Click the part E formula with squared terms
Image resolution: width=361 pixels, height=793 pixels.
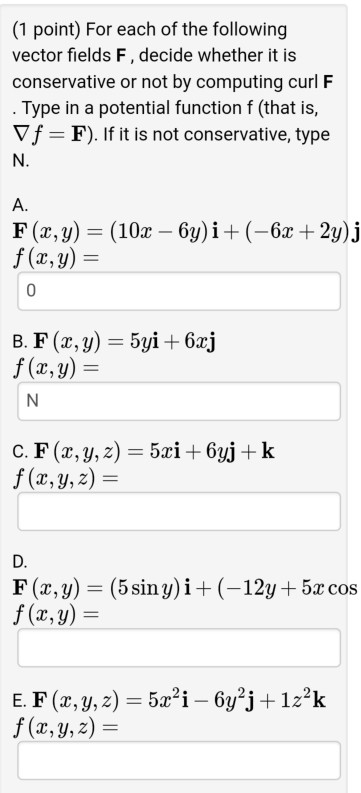coord(179,700)
